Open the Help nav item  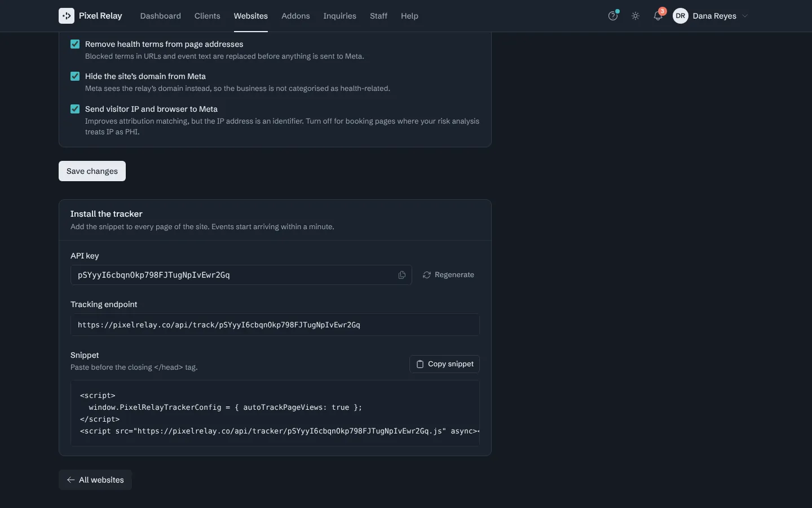point(409,16)
